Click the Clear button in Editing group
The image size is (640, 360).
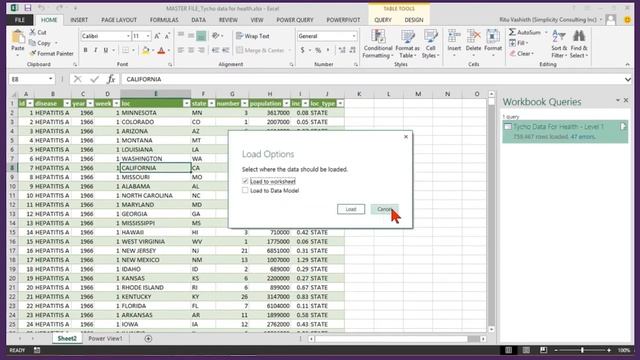pos(522,53)
